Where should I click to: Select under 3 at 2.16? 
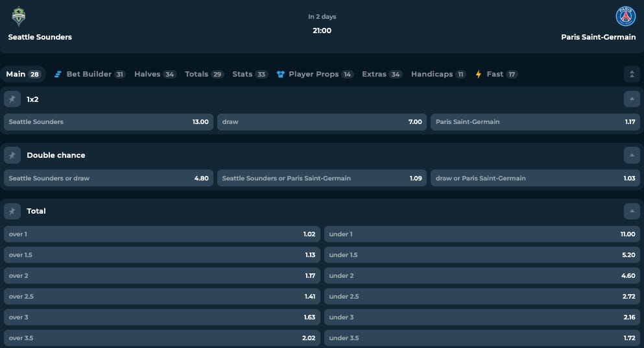[482, 317]
